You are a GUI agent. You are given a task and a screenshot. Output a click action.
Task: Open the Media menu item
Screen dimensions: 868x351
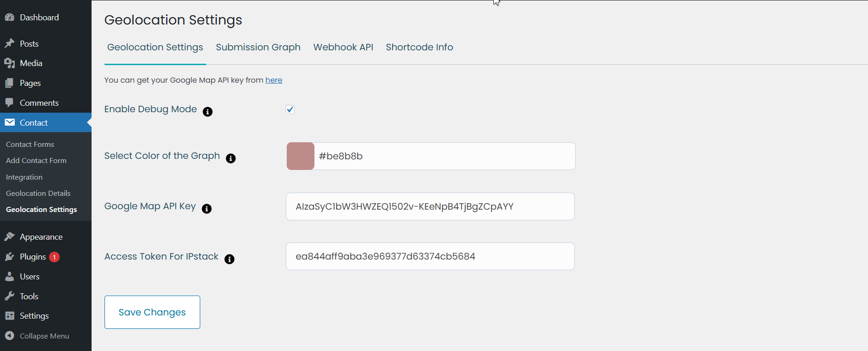46,63
